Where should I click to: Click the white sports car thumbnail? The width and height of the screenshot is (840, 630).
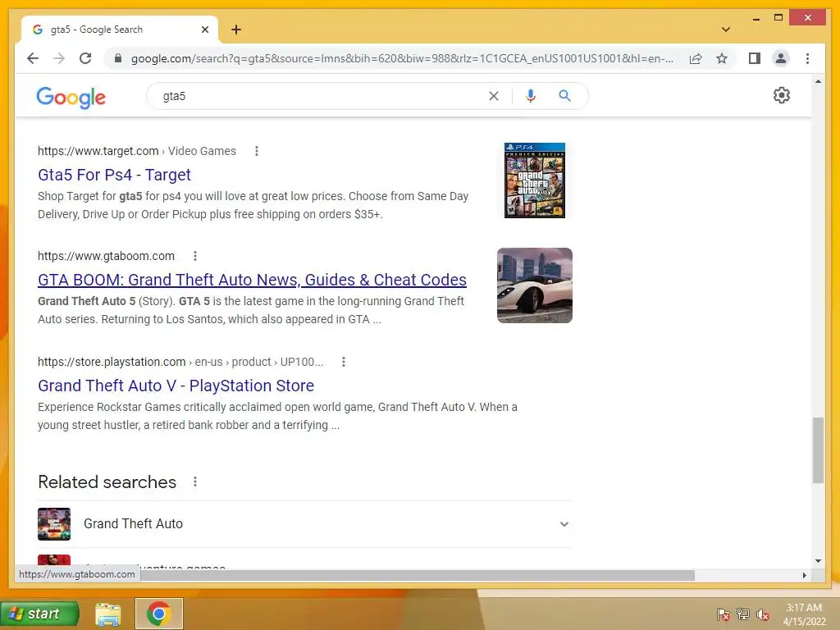click(535, 285)
